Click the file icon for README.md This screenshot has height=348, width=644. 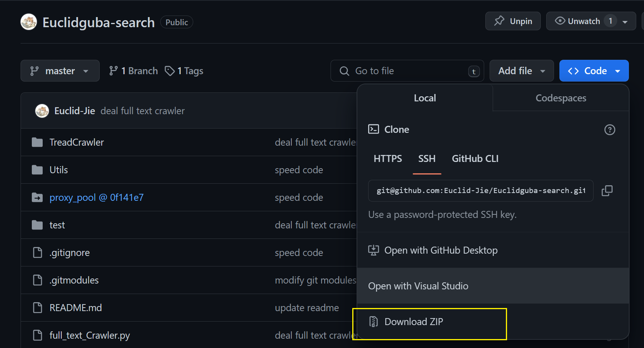tap(37, 308)
